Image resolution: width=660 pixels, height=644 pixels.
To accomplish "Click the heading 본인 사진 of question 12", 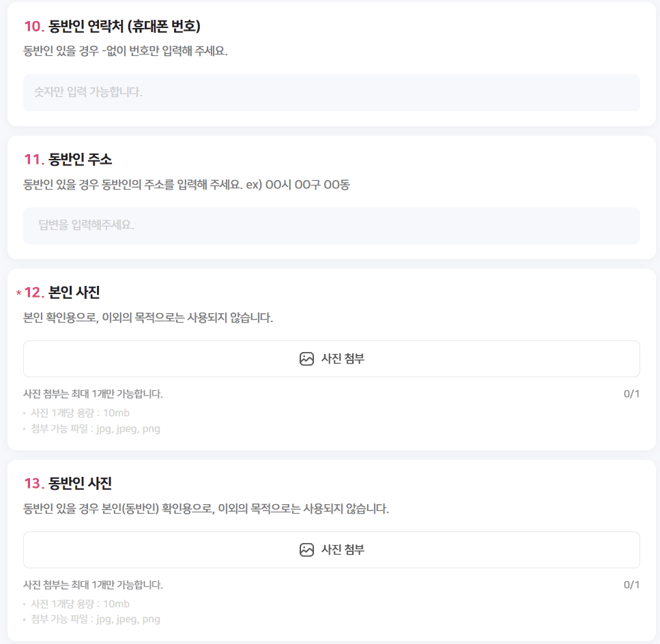I will (x=70, y=291).
